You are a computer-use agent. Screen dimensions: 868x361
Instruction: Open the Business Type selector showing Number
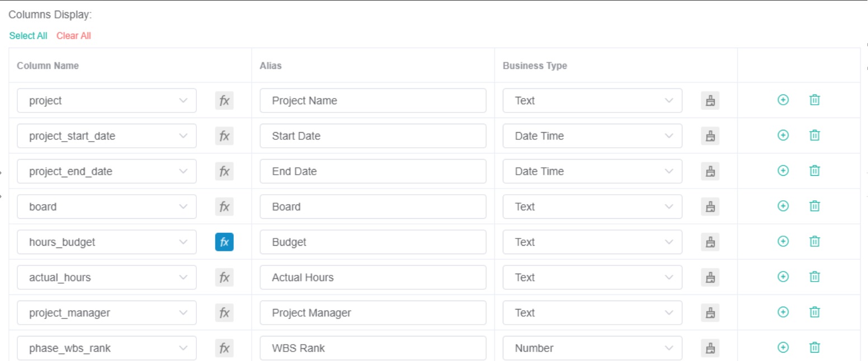pos(592,348)
